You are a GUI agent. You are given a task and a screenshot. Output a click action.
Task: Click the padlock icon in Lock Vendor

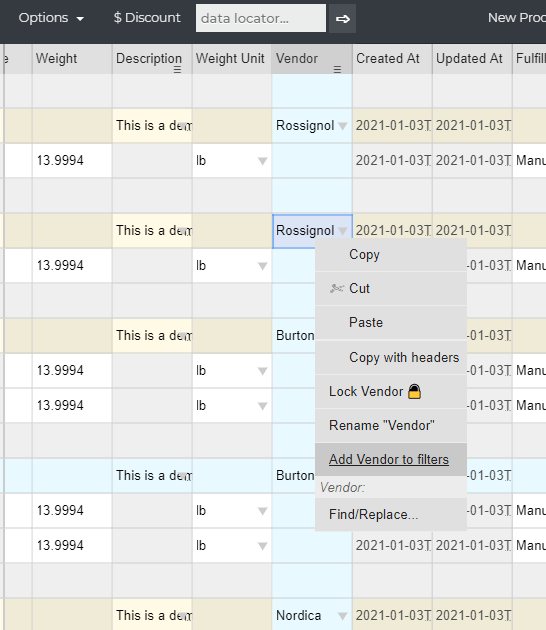(415, 391)
